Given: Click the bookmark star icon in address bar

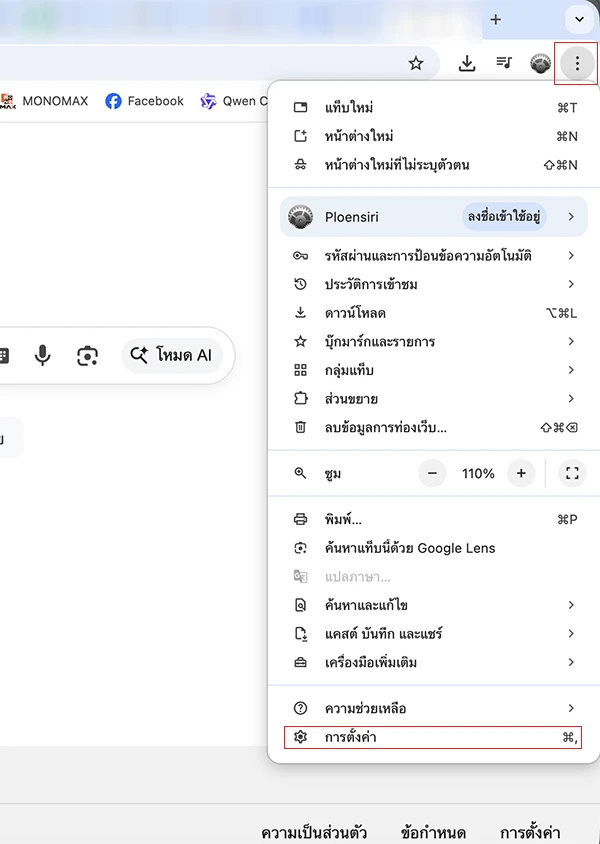Looking at the screenshot, I should (x=416, y=62).
